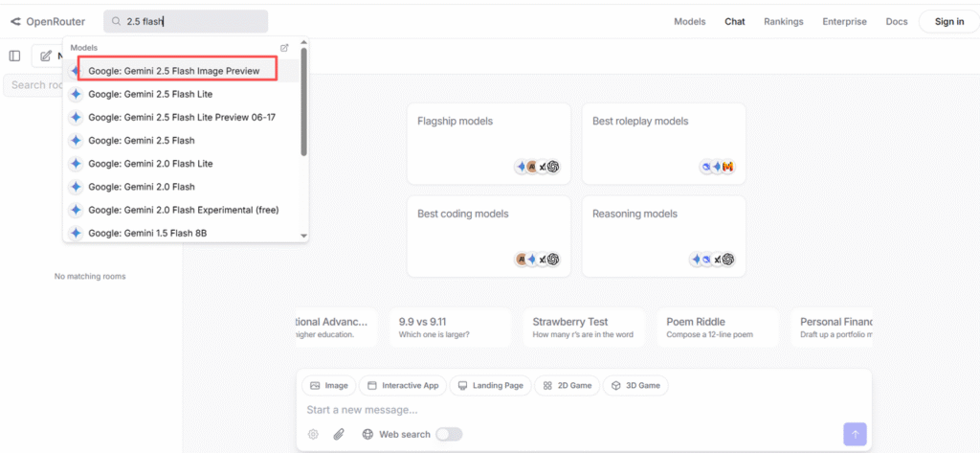
Task: Click Best coding models provider icons
Action: (538, 259)
